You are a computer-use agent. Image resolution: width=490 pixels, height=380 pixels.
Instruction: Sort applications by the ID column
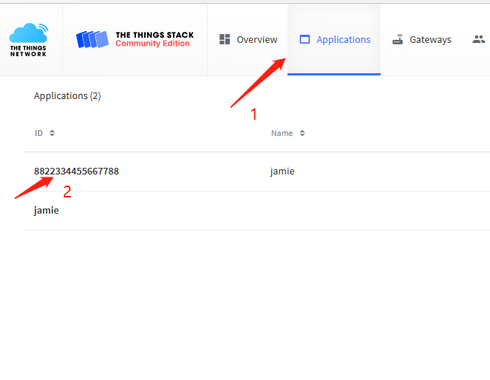tap(52, 133)
